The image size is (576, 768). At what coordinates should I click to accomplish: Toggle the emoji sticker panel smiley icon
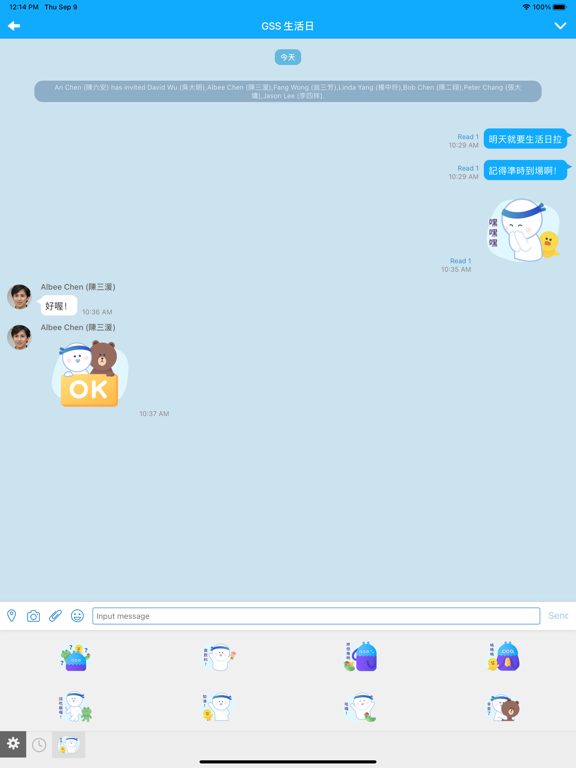pos(77,616)
